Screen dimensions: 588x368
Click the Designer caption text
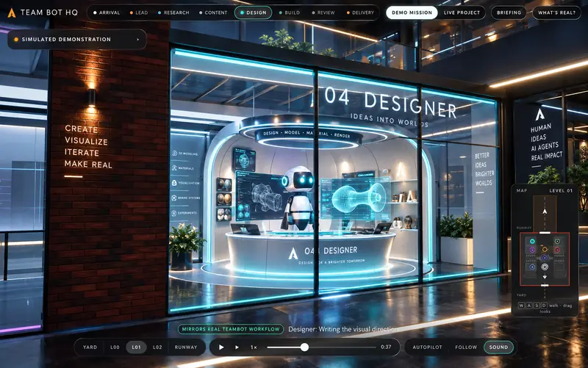coord(343,329)
